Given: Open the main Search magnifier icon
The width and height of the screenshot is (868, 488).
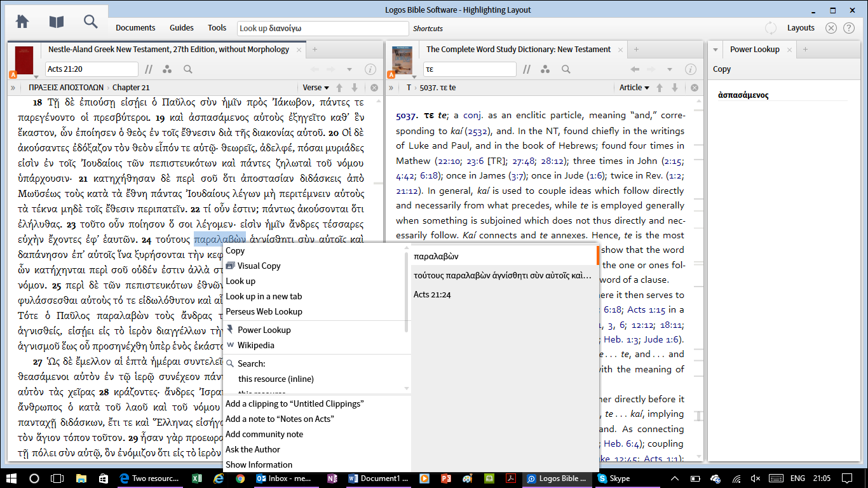Looking at the screenshot, I should pos(91,22).
